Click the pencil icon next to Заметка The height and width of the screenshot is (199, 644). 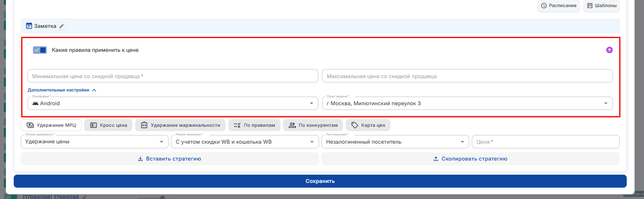[x=62, y=26]
